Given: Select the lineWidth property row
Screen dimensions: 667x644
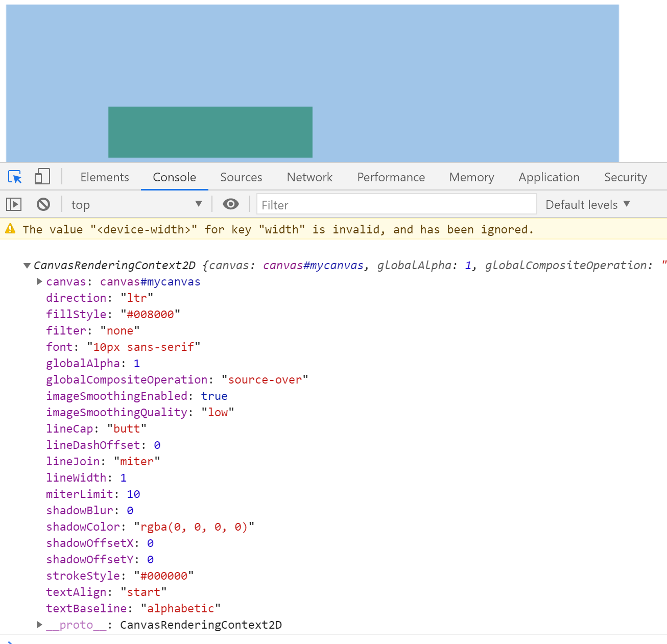Looking at the screenshot, I should click(x=86, y=478).
